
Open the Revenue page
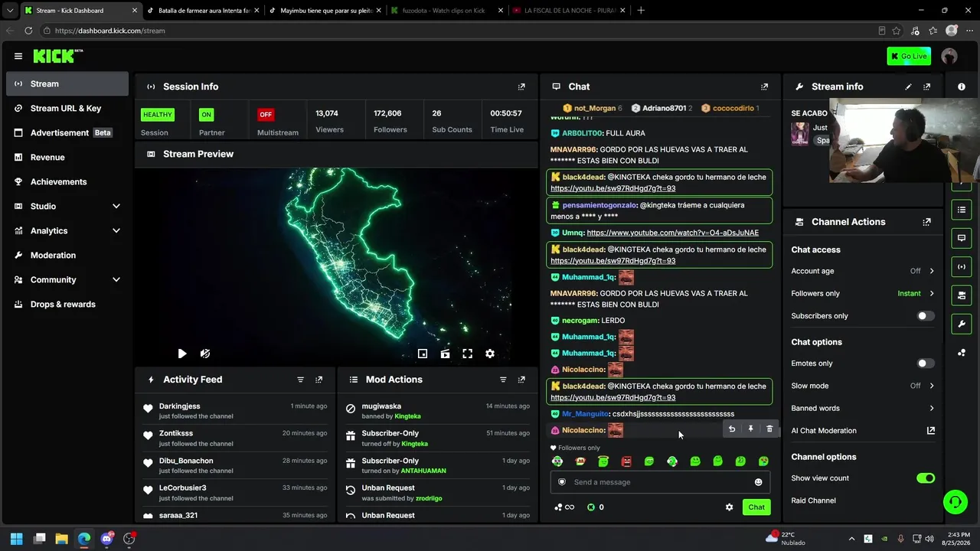point(67,158)
